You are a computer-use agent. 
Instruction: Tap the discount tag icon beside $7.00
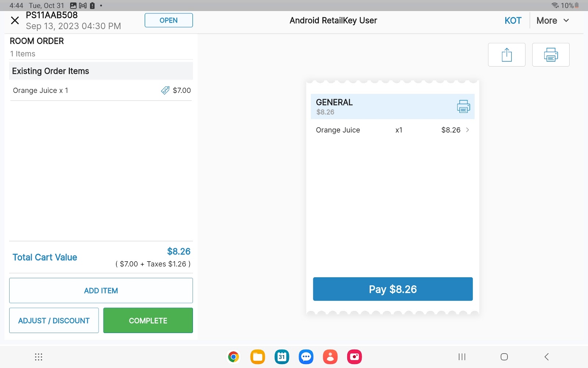pyautogui.click(x=165, y=91)
